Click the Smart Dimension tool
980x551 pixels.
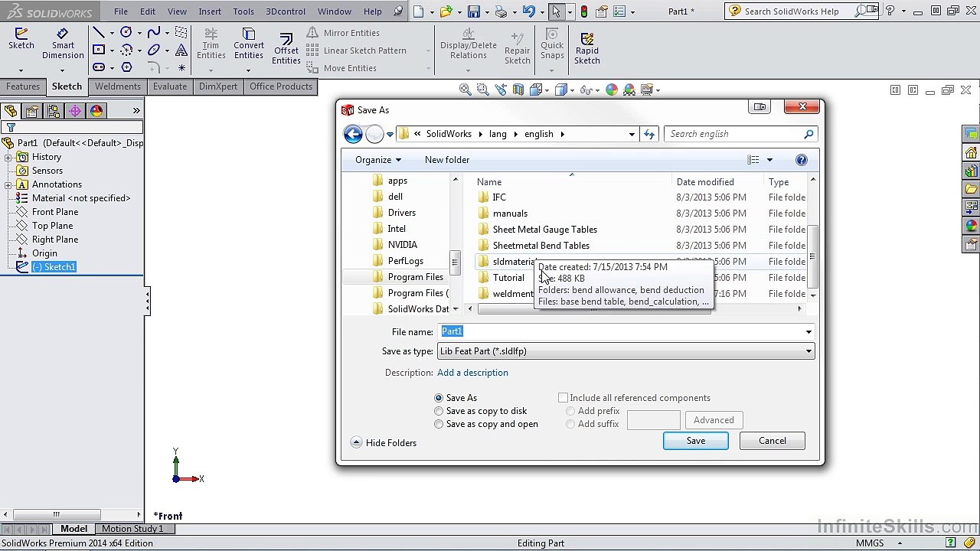click(x=63, y=44)
